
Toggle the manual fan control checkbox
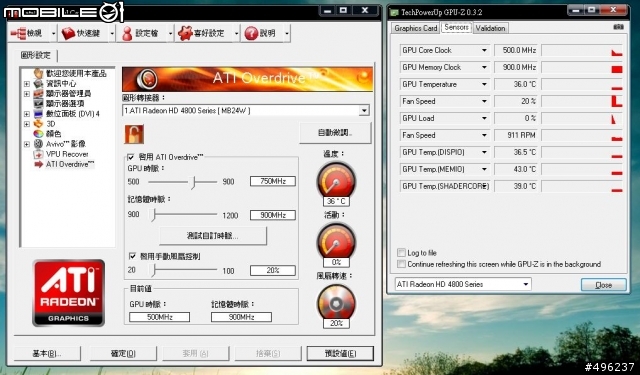[x=132, y=256]
